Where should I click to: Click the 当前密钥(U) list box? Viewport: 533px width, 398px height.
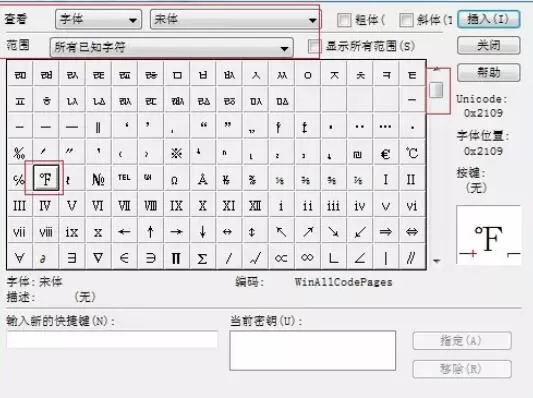[313, 350]
